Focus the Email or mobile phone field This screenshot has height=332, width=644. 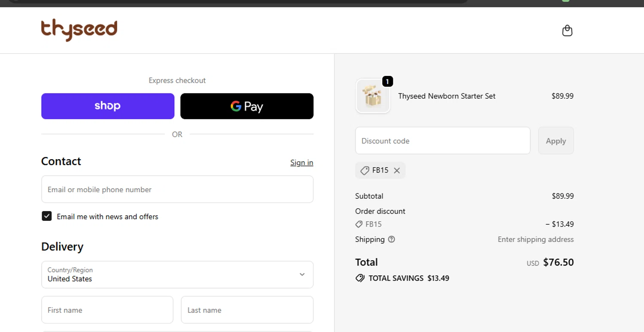coord(177,189)
